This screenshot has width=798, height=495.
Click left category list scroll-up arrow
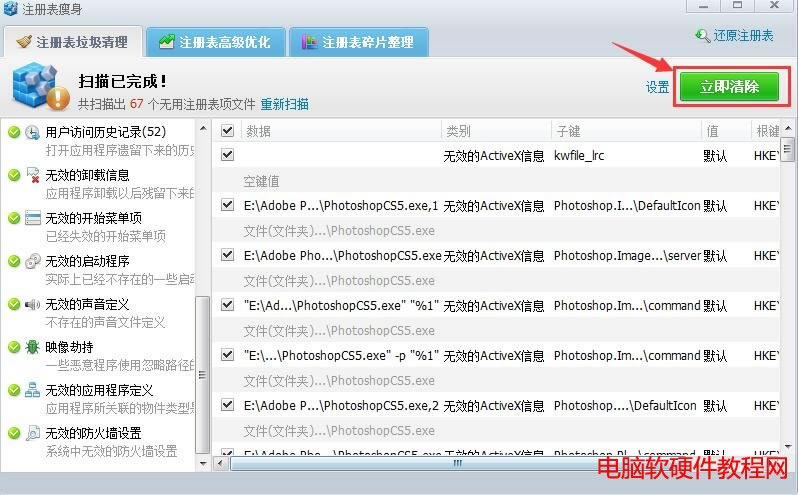tap(203, 128)
